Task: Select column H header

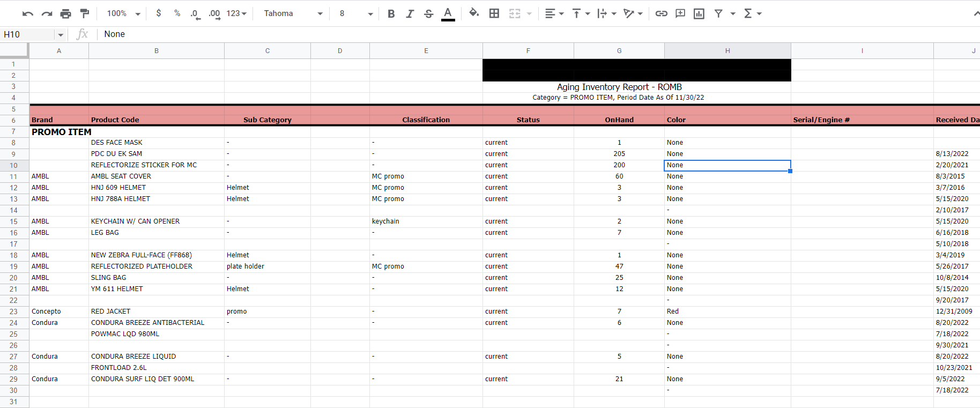Action: pos(727,51)
